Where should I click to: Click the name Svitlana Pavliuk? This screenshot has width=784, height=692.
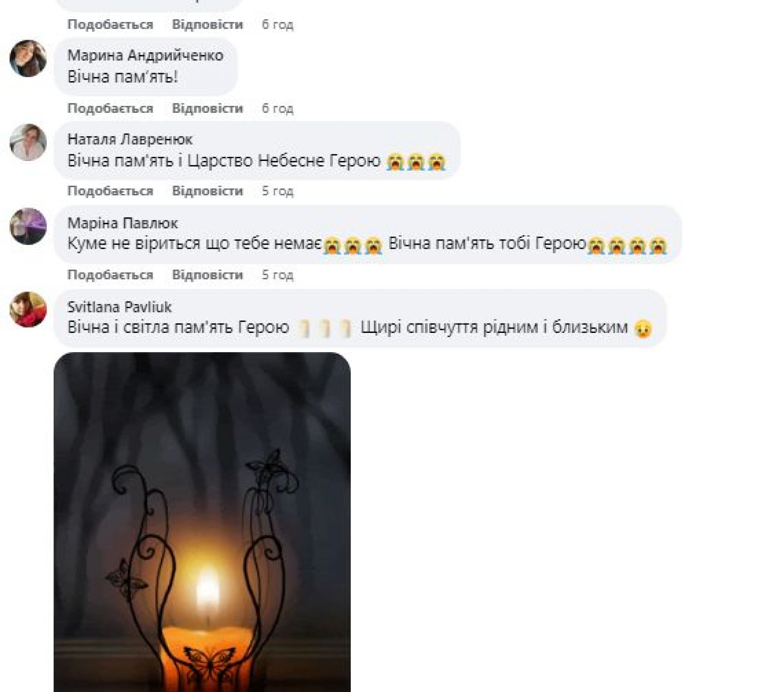(x=119, y=307)
